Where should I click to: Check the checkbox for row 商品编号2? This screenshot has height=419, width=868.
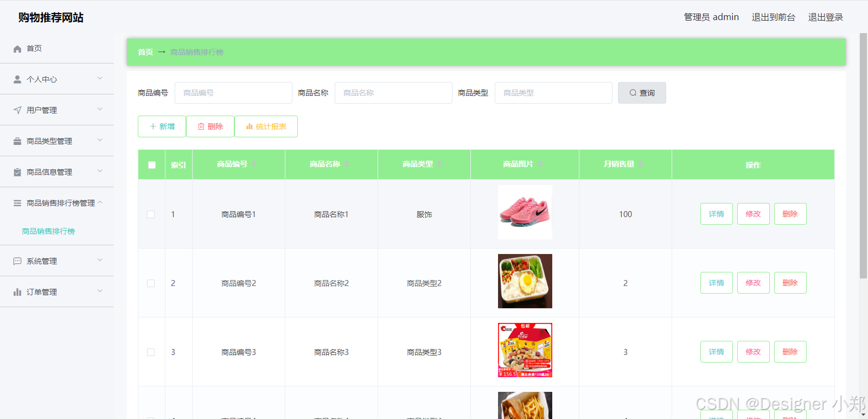point(151,283)
